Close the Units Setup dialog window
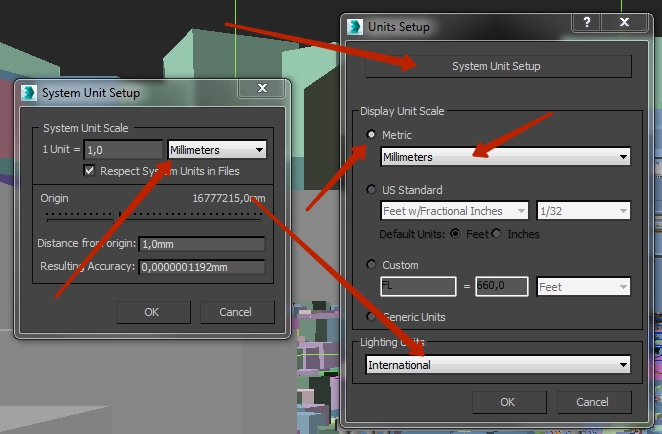The image size is (662, 434). tap(625, 22)
